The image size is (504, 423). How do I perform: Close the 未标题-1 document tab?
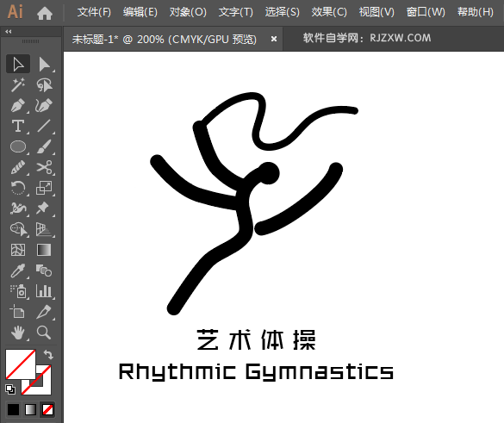(274, 39)
